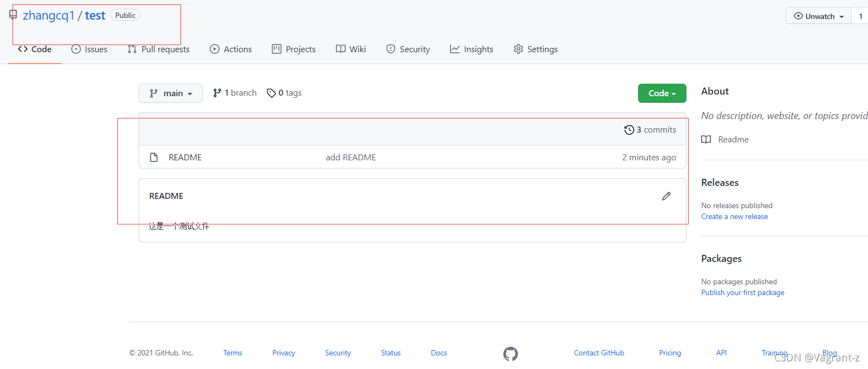Open the Security footer link
Viewport: 868px width, 369px height.
(338, 353)
